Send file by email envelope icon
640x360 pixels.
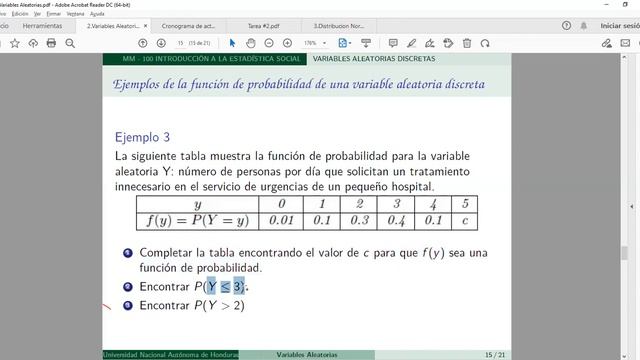pos(625,43)
